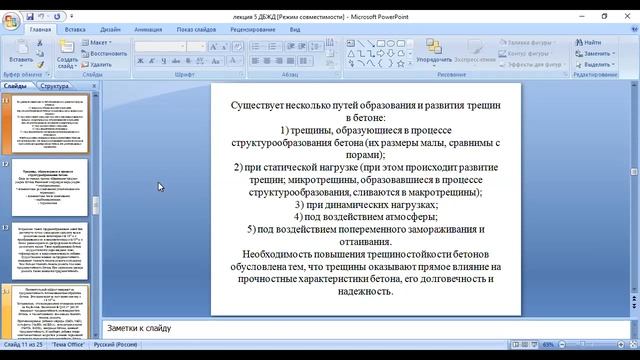This screenshot has height=360, width=640.
Task: Activate the format painter brush
Action: (40, 64)
